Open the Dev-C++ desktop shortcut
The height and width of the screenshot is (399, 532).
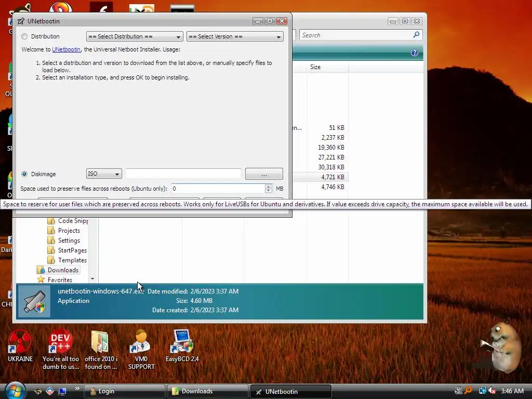[60, 350]
